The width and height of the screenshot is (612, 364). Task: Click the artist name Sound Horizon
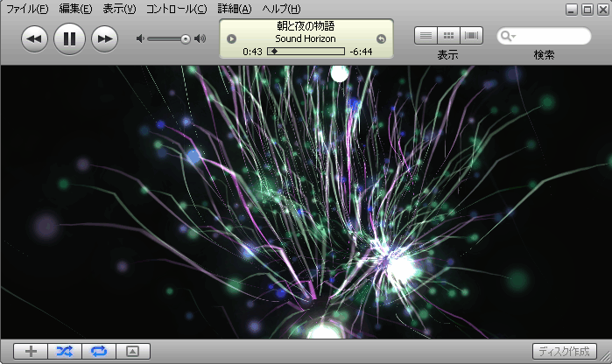[306, 38]
